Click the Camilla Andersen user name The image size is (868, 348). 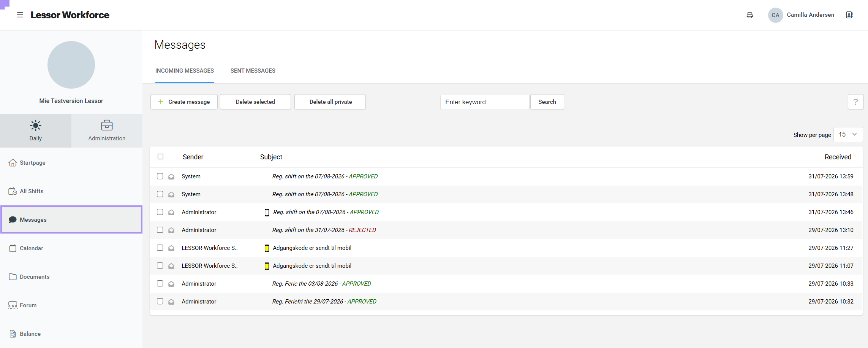pos(811,15)
